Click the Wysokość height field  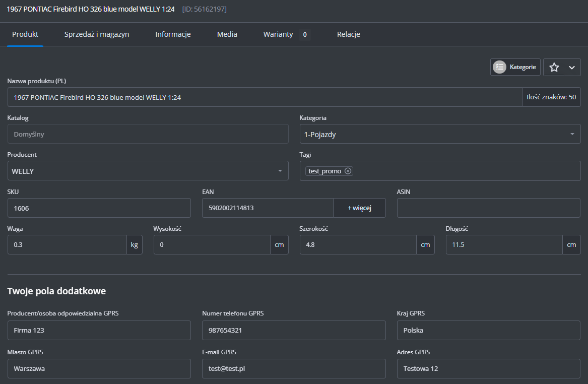[x=212, y=245]
